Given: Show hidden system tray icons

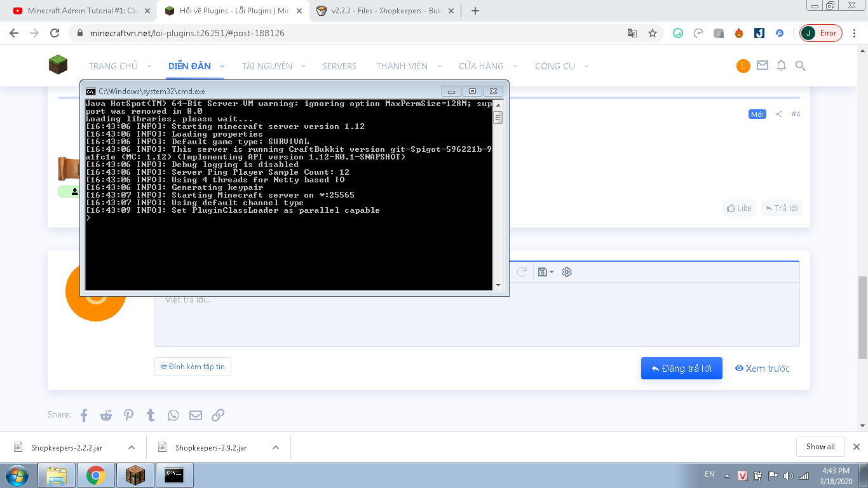Looking at the screenshot, I should point(728,475).
